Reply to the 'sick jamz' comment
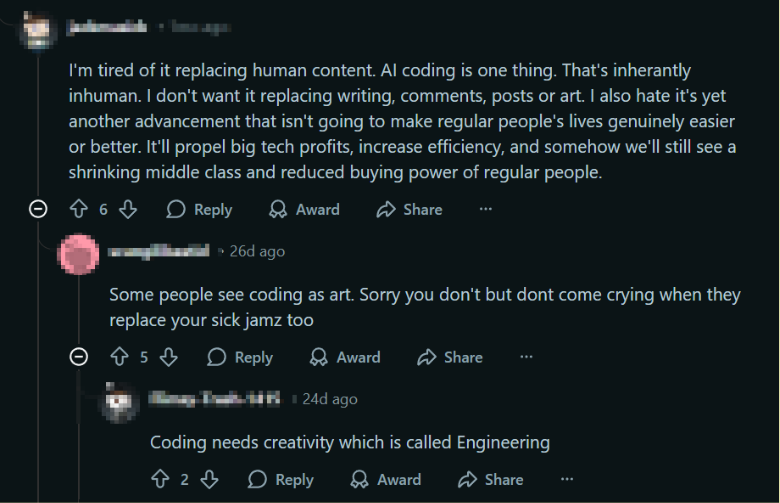The image size is (780, 503). [x=240, y=357]
